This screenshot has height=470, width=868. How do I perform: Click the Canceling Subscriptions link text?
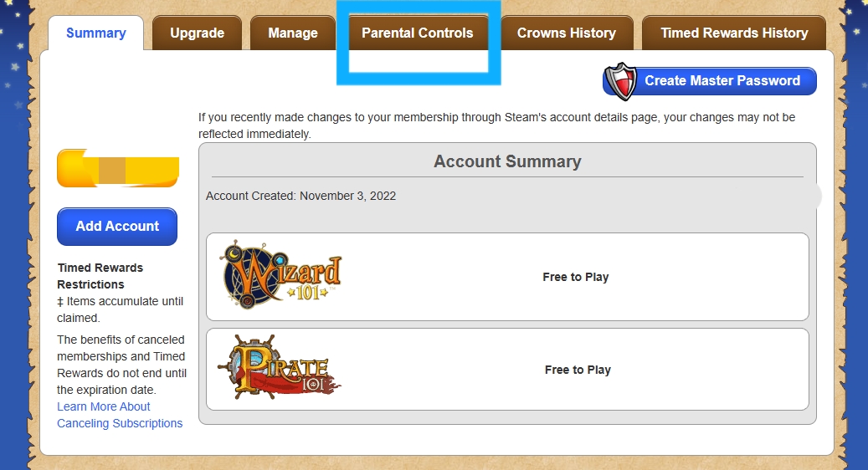point(120,423)
